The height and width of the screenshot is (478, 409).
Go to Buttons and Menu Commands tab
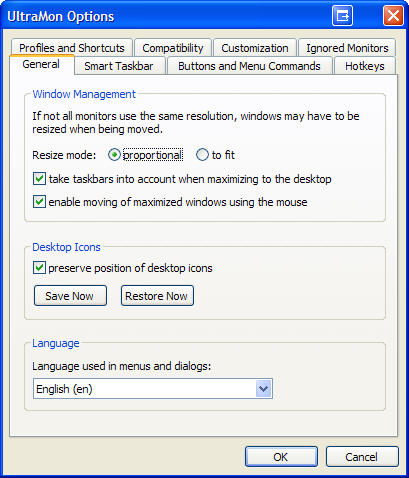[249, 66]
